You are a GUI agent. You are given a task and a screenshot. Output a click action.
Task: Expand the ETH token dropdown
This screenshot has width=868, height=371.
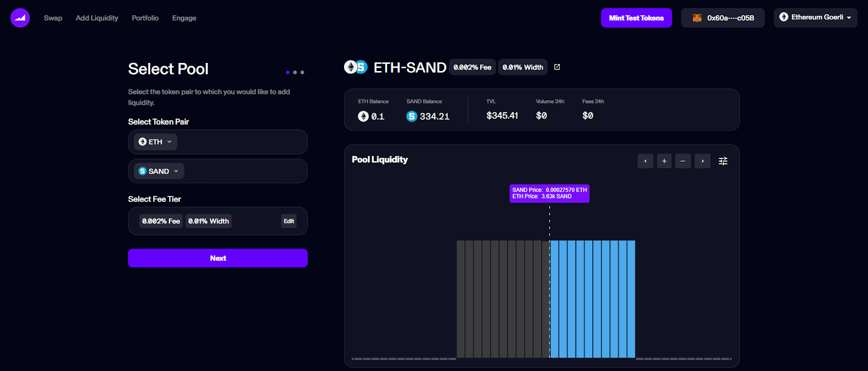click(x=155, y=142)
